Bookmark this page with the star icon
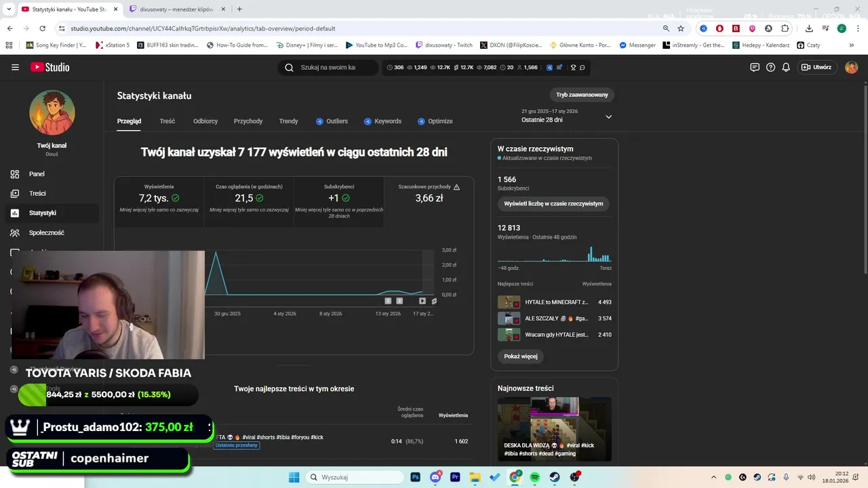This screenshot has height=488, width=868. pos(681,28)
